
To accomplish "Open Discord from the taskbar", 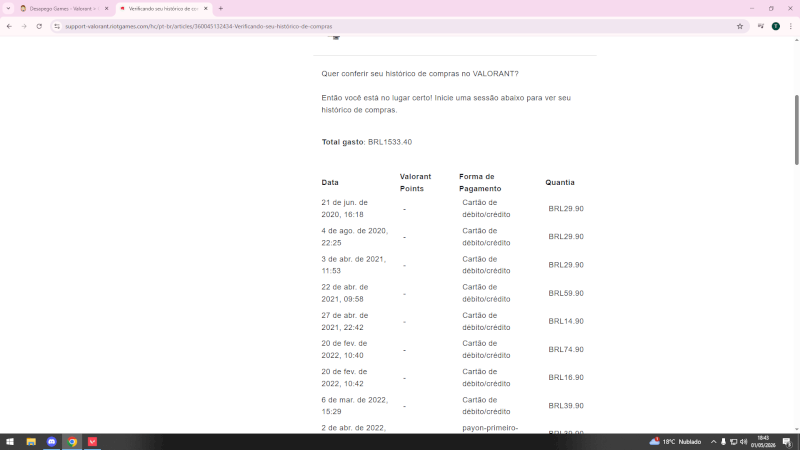I will (52, 442).
